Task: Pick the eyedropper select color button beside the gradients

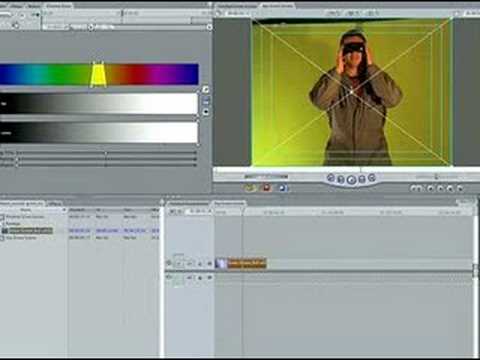Action: (x=206, y=89)
